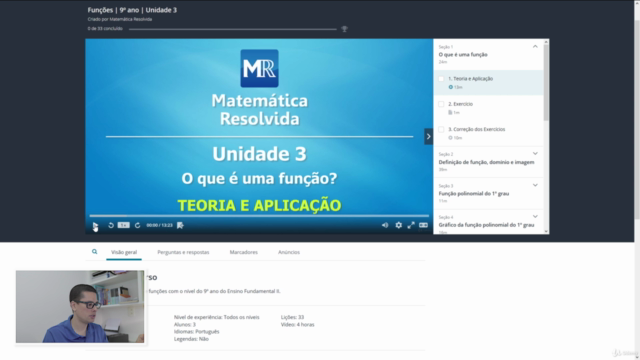Viewport: 640px width, 360px height.
Task: Seek on the video progress bar
Action: click(x=259, y=216)
